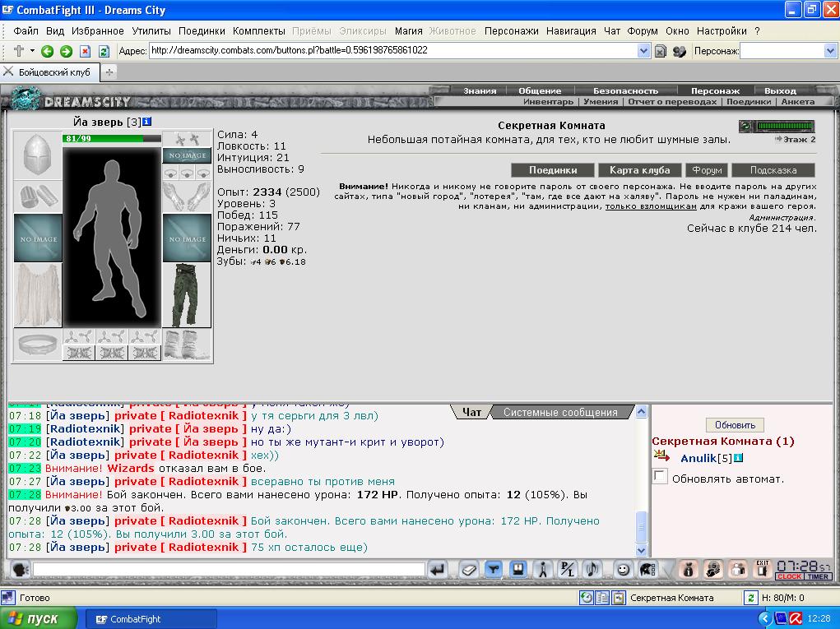Open the Комплекты menu

pos(259,31)
